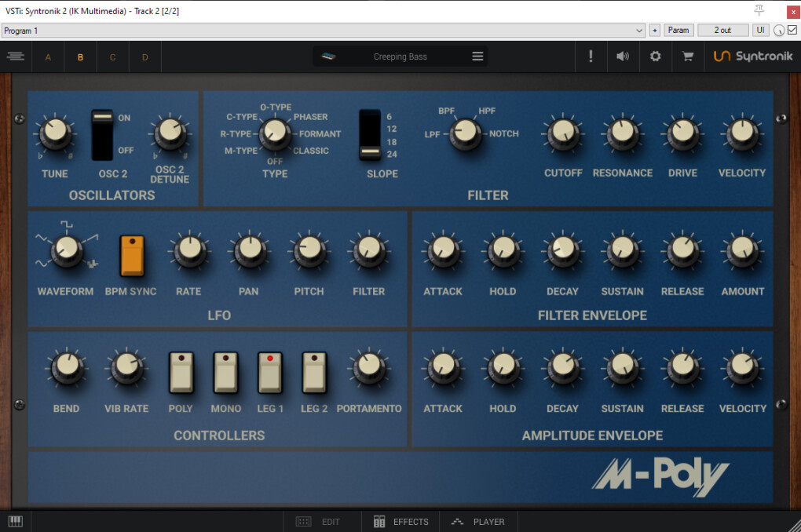Select layer part D
This screenshot has width=801, height=532.
pos(145,57)
